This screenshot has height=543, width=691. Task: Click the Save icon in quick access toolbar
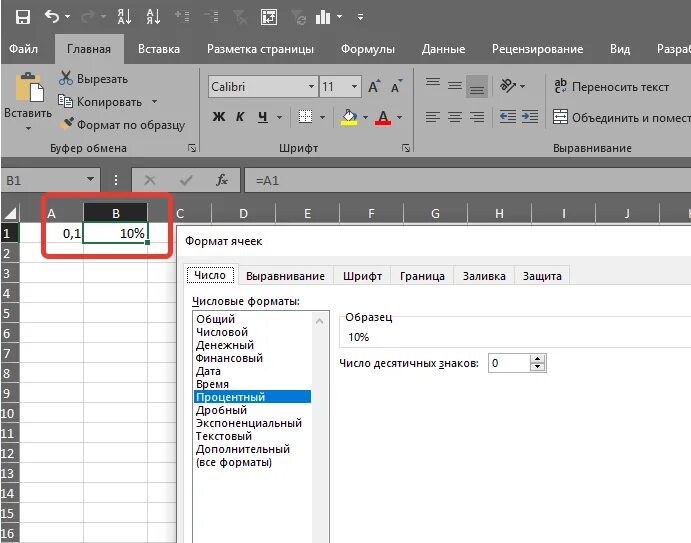tap(22, 17)
